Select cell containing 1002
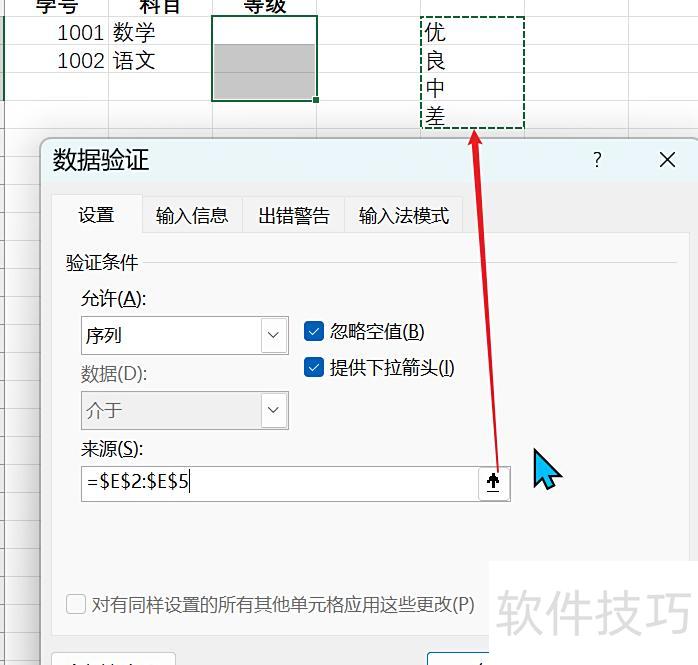Screen dimensions: 698x665 [57, 59]
